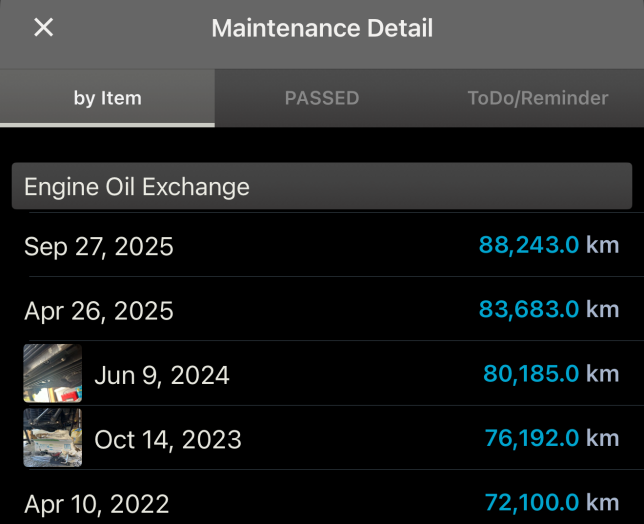The height and width of the screenshot is (524, 644).
Task: Switch to the PASSED tab
Action: [x=321, y=98]
